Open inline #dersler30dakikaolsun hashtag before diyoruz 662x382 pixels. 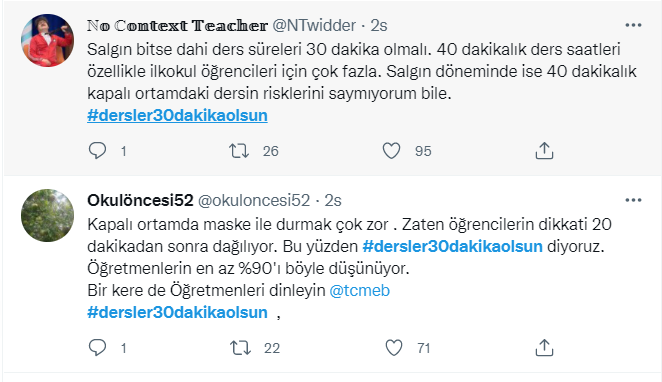click(x=453, y=246)
